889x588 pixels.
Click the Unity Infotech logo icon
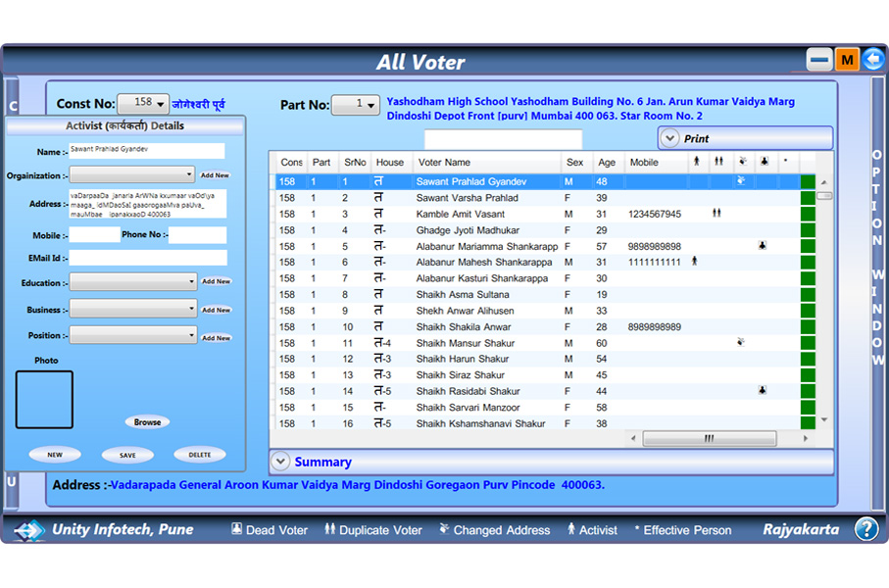29,530
